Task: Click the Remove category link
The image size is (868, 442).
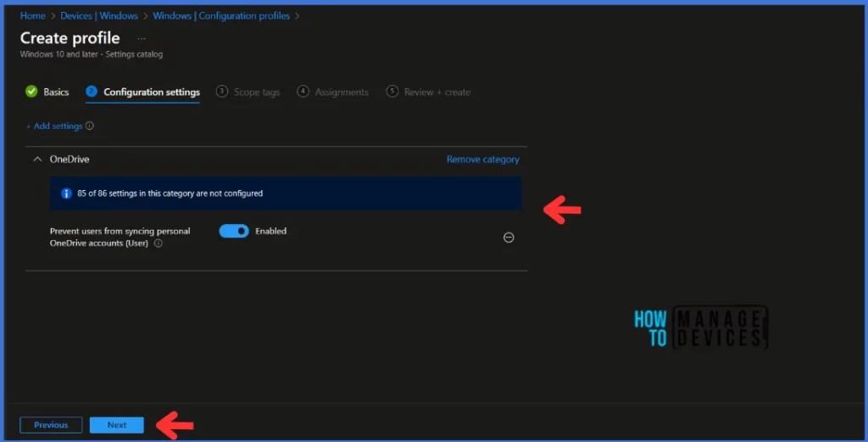Action: [x=482, y=159]
